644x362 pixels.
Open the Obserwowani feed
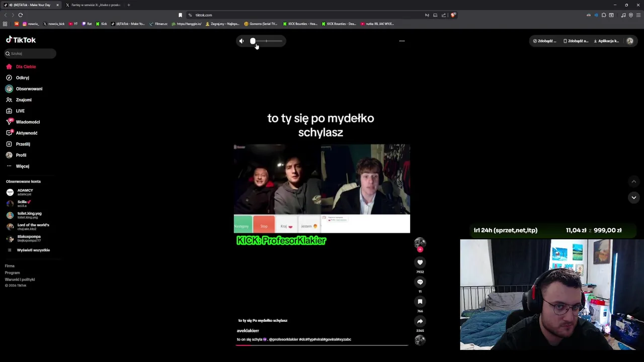click(24, 89)
